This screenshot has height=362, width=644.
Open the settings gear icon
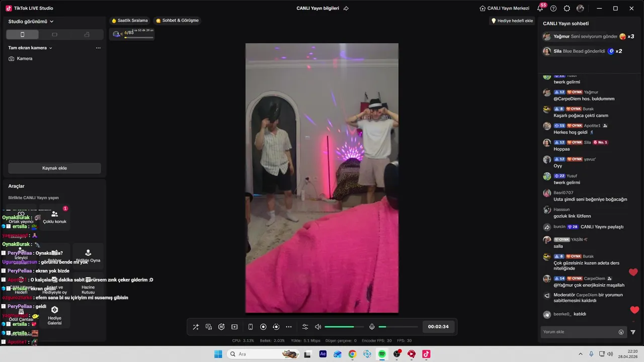567,8
